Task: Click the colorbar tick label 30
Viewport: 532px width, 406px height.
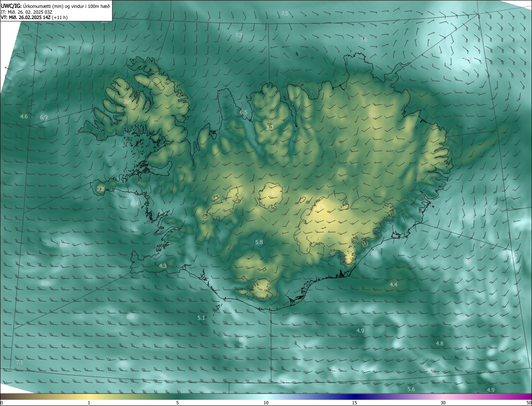Action: pos(443,403)
